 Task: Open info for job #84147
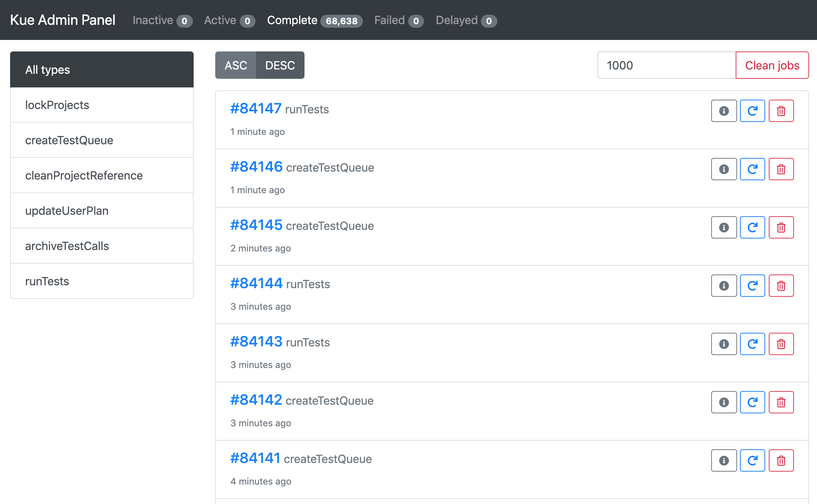pyautogui.click(x=724, y=111)
